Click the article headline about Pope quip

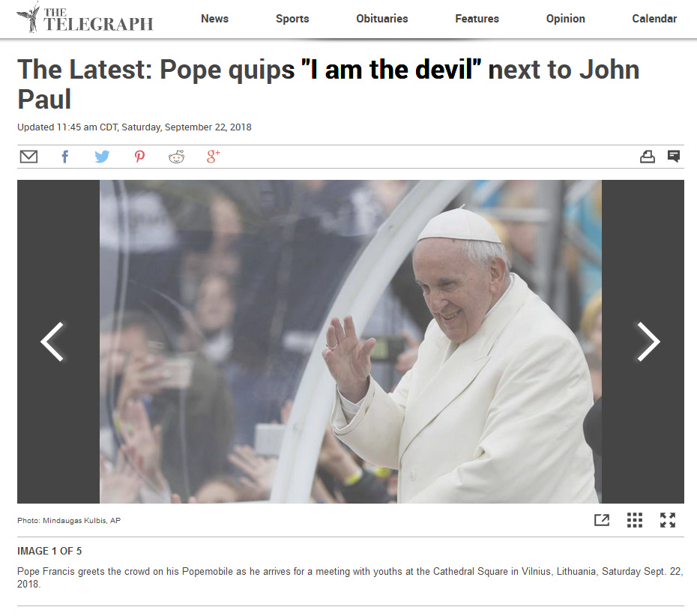click(x=328, y=84)
